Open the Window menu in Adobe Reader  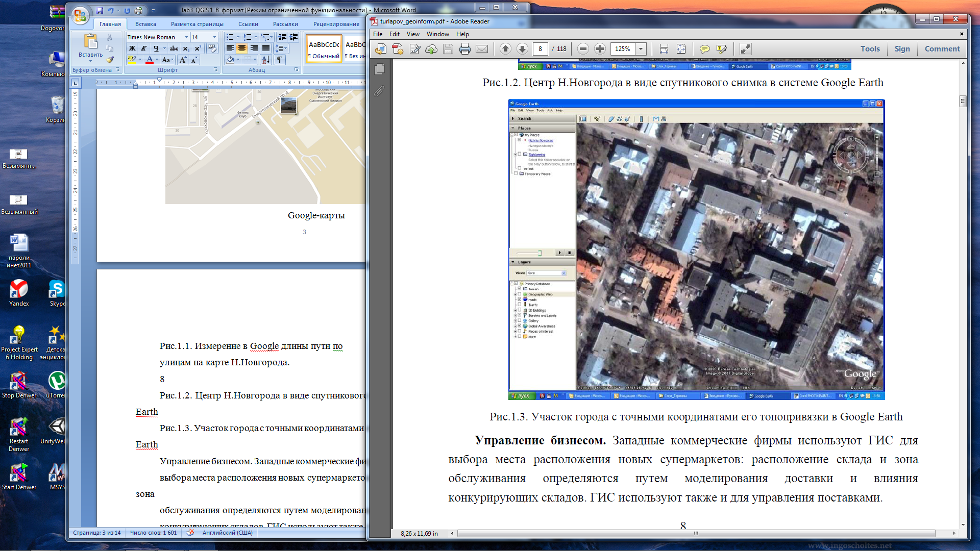[x=438, y=34]
